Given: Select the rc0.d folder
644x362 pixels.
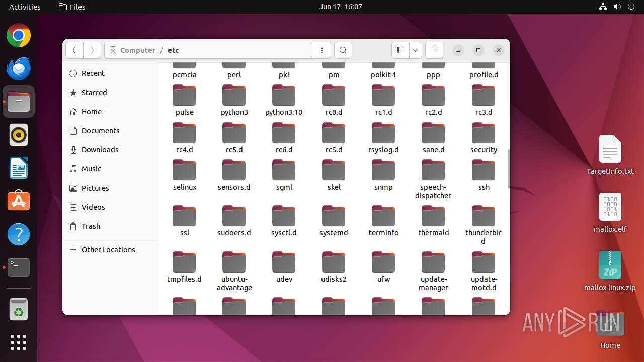Looking at the screenshot, I should [x=334, y=101].
